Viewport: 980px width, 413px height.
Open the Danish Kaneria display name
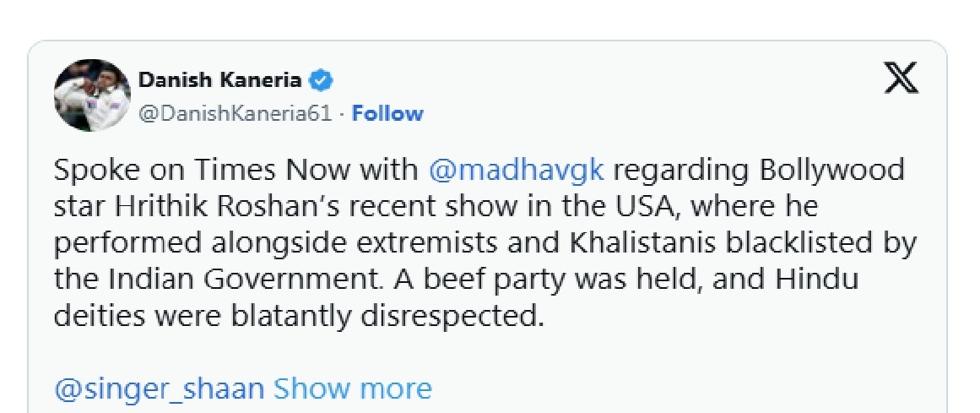pos(220,80)
